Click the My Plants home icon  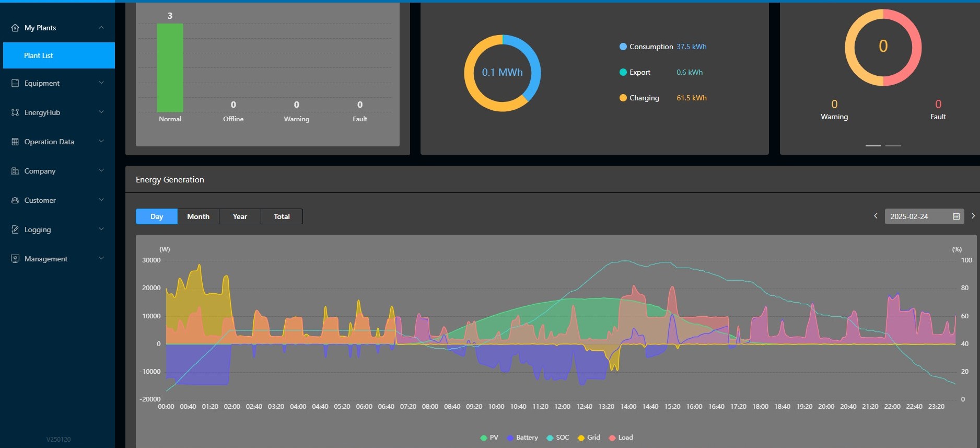15,28
